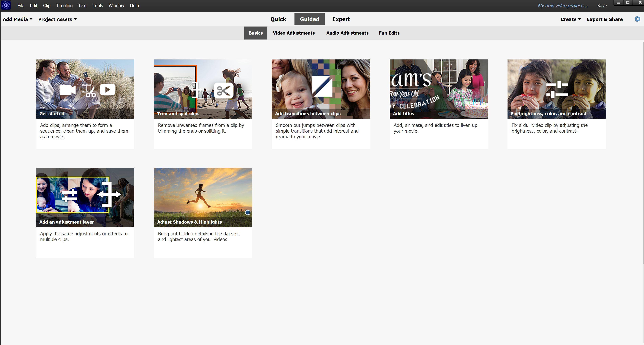
Task: Expand the Add Media dropdown
Action: (17, 19)
